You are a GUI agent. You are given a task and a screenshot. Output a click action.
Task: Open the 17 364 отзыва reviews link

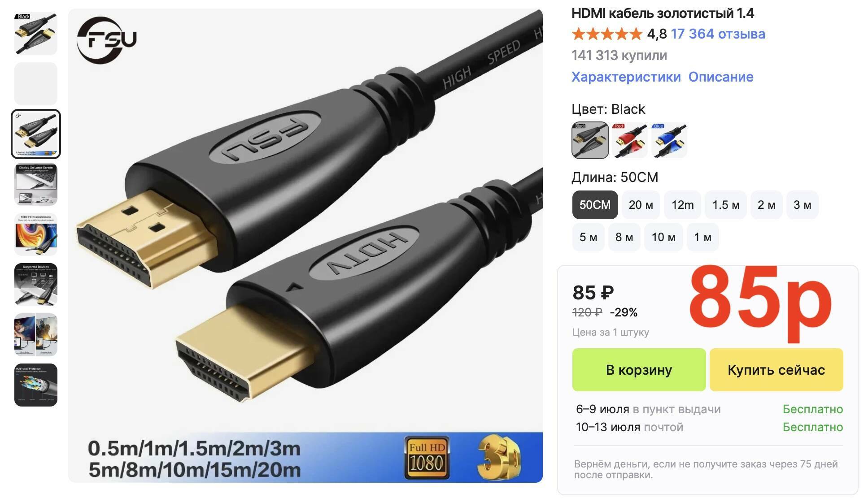point(718,34)
